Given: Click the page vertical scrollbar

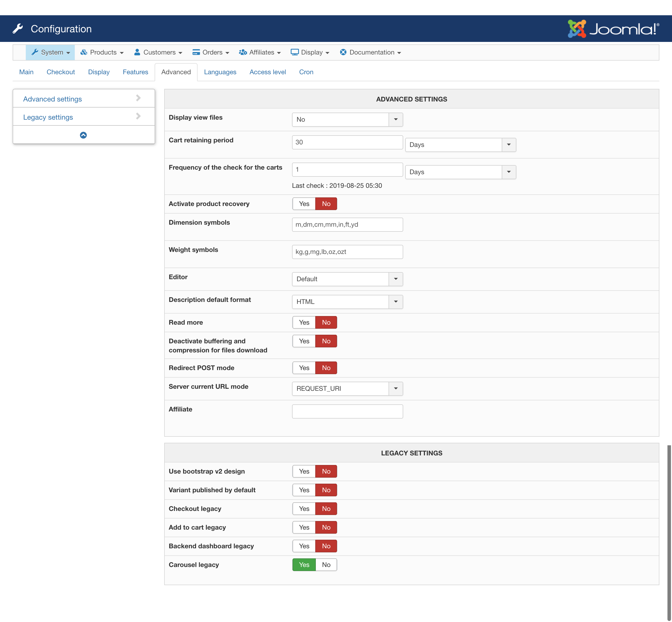Looking at the screenshot, I should point(669,533).
